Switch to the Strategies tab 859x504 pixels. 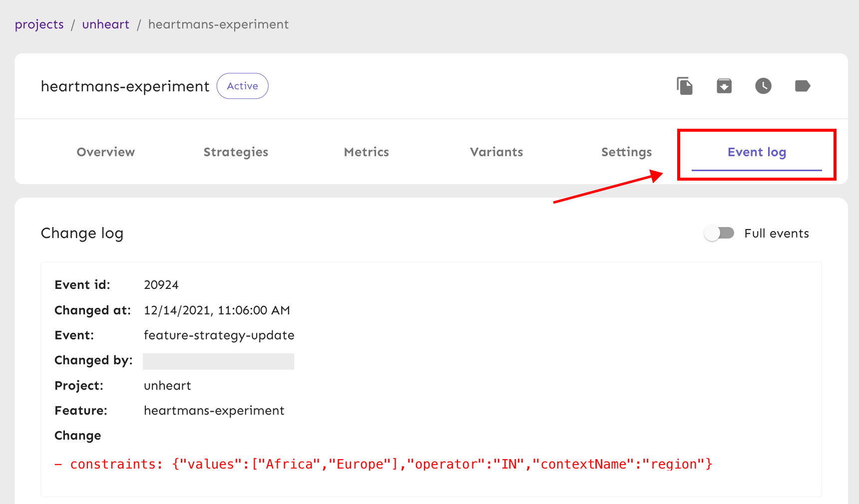236,152
